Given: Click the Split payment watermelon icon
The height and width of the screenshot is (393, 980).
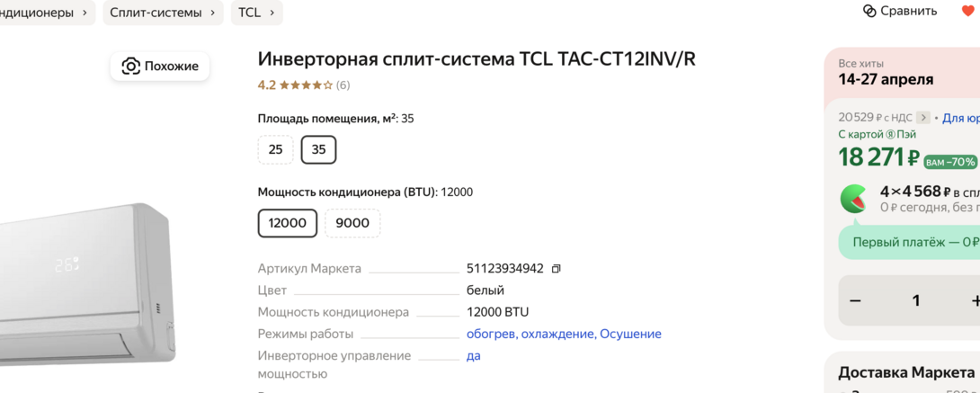Looking at the screenshot, I should [853, 199].
